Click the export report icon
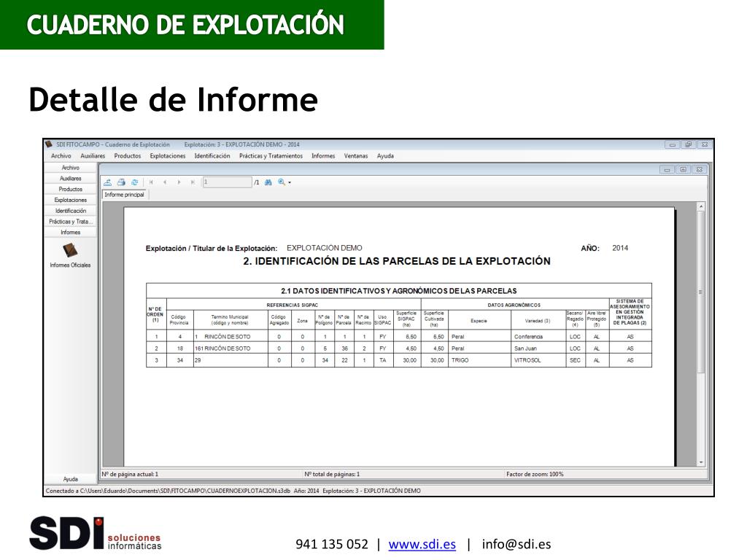 [108, 182]
